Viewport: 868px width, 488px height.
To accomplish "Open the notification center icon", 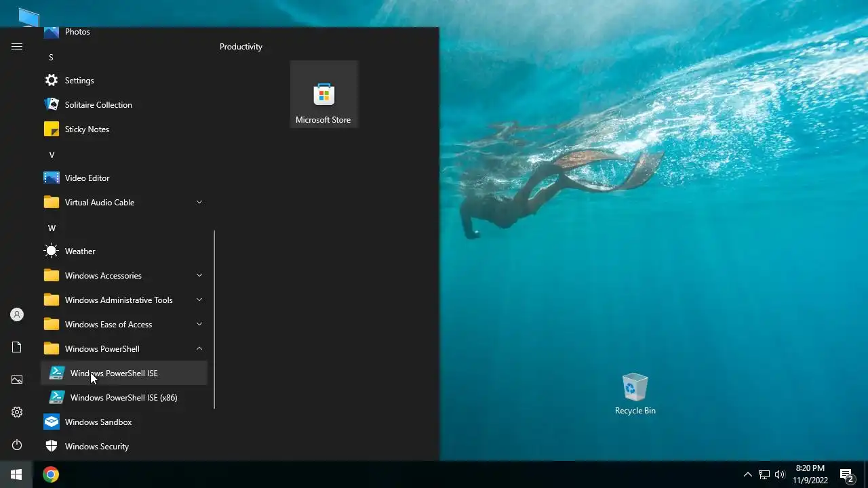I will coord(847,475).
